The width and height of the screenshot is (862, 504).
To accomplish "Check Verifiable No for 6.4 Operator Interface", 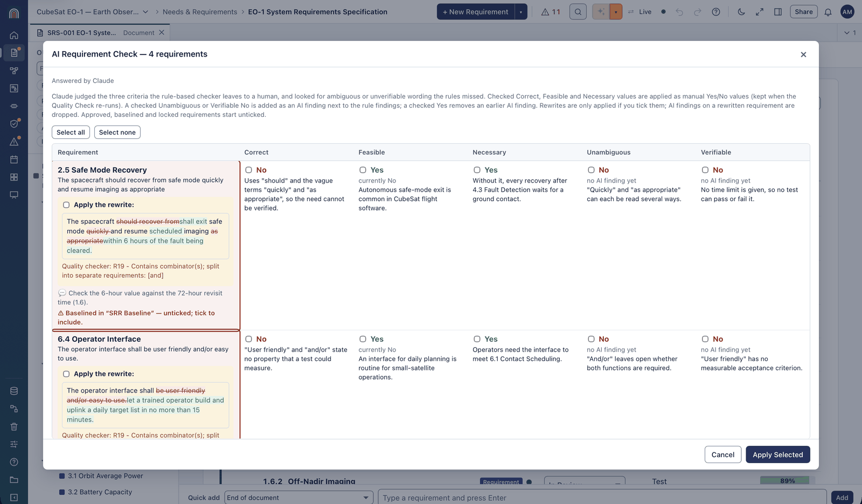I will click(705, 339).
